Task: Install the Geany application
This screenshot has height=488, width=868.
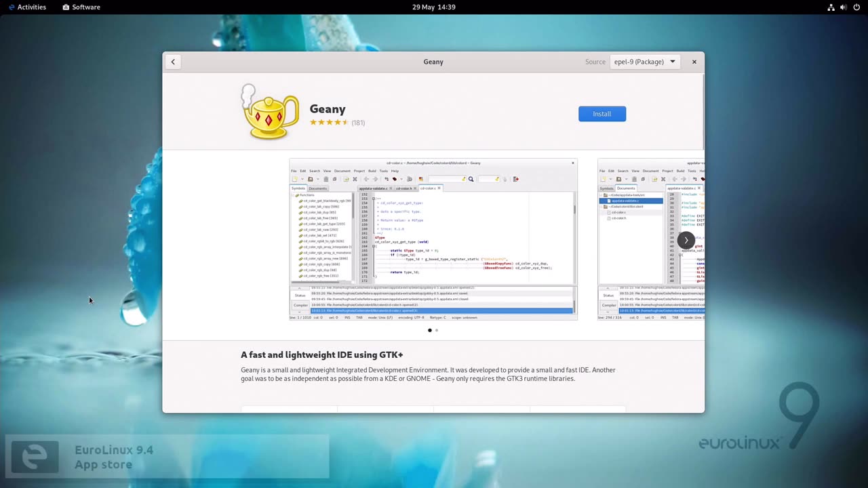Action: tap(602, 114)
